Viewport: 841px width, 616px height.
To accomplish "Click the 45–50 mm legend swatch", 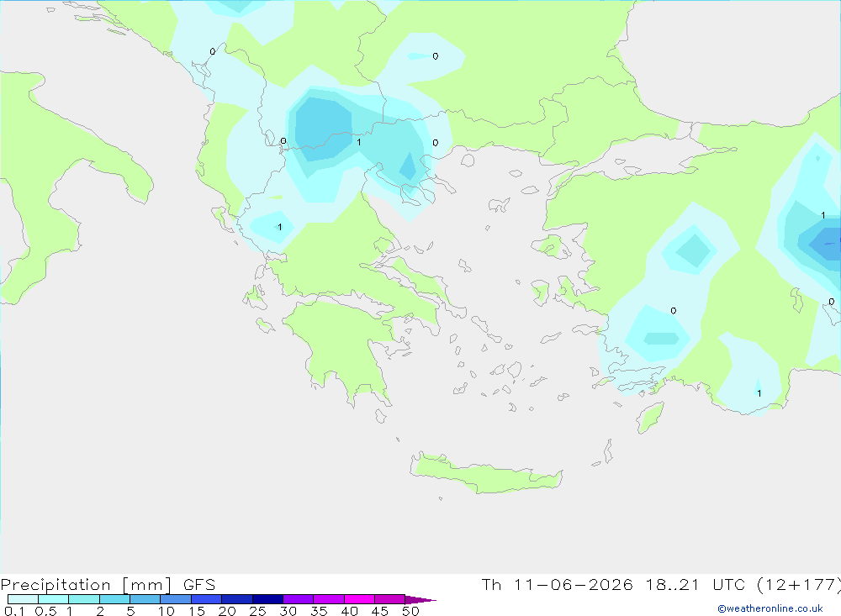I will (390, 599).
